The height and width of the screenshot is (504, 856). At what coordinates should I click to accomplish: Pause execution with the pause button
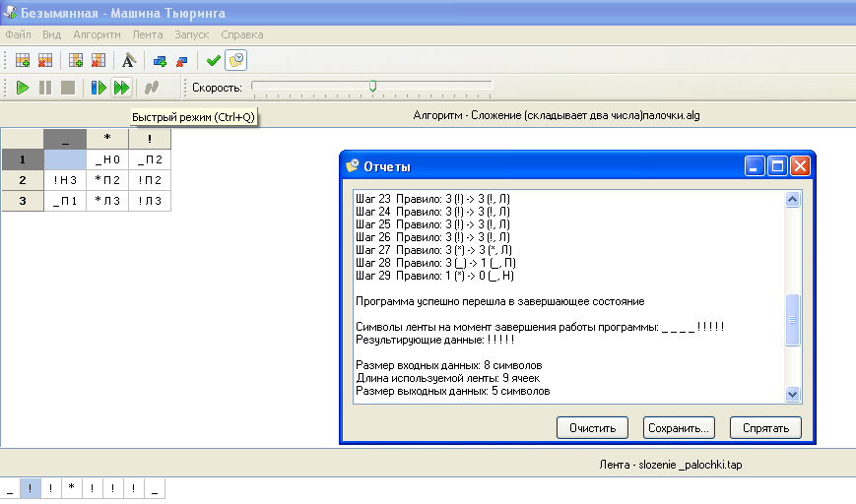tap(45, 88)
